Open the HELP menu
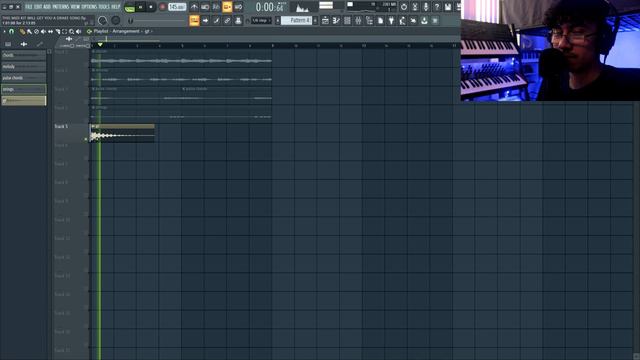Image resolution: width=640 pixels, height=360 pixels. (116, 7)
